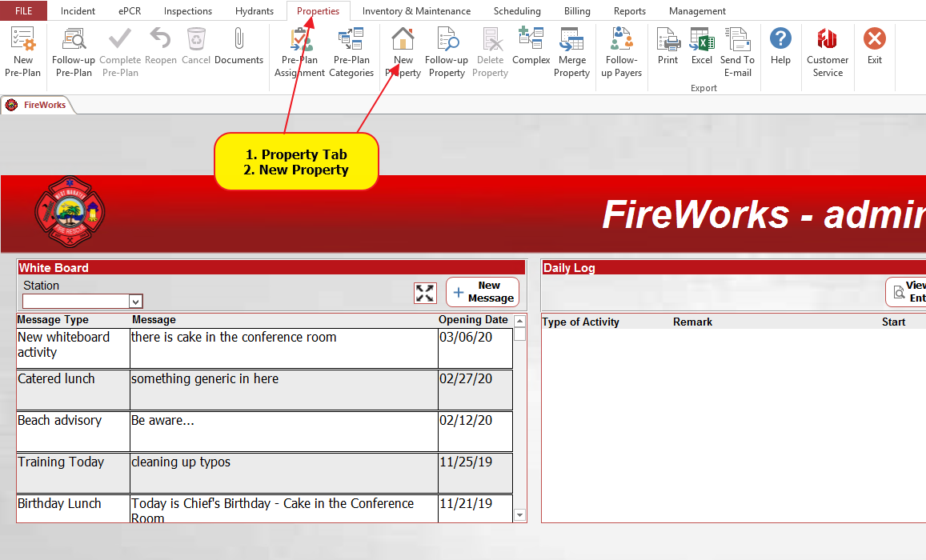
Task: Open Pre-Plan Assignment
Action: 299,52
